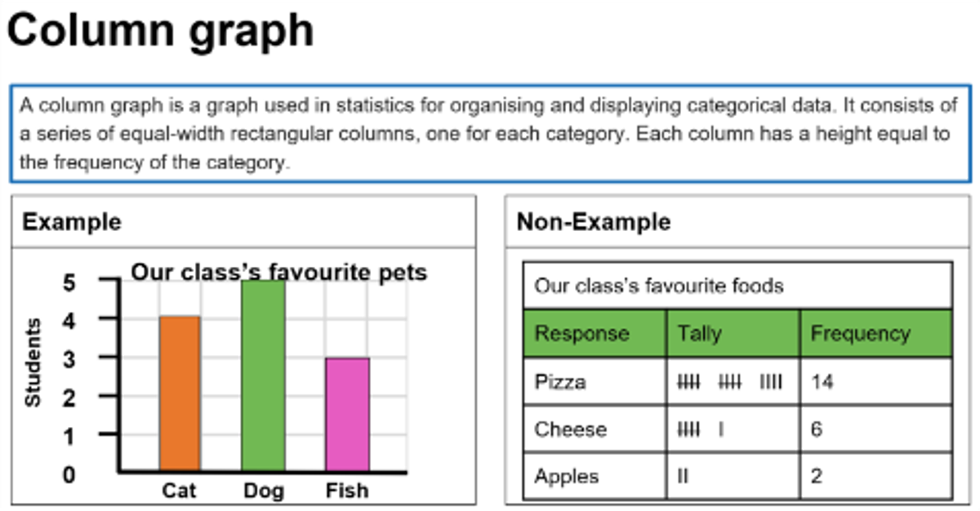Click the "Students" vertical axis label
The width and height of the screenshot is (980, 511).
coord(33,362)
